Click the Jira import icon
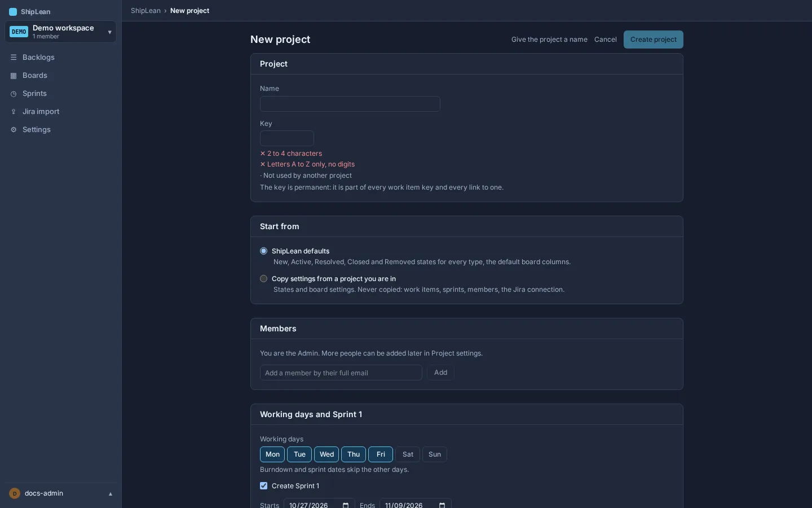Image resolution: width=812 pixels, height=508 pixels. 14,112
